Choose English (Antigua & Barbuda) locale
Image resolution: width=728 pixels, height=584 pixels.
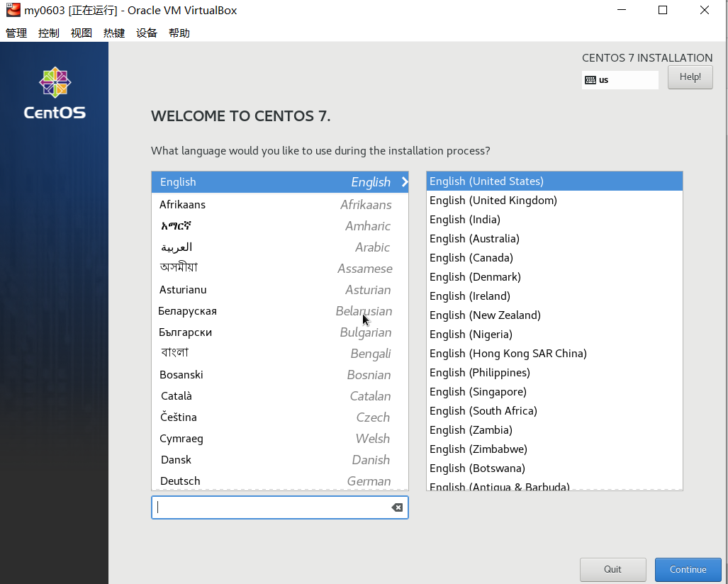[x=554, y=485]
